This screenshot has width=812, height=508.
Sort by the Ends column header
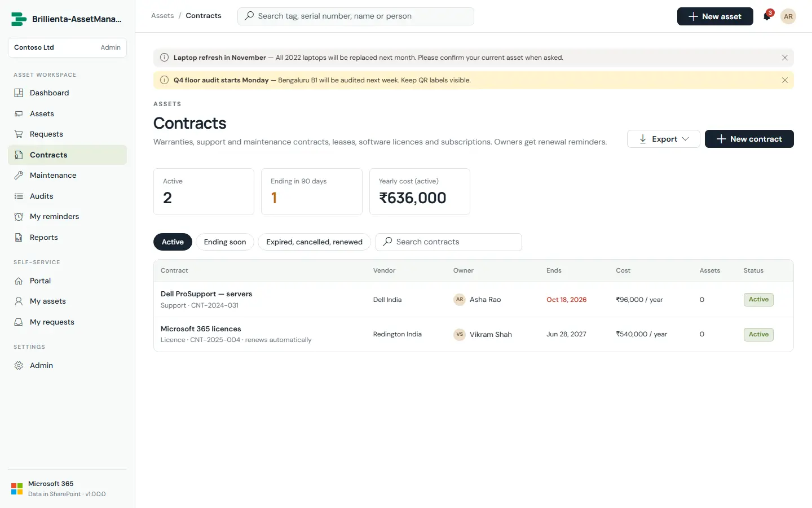[x=554, y=271]
